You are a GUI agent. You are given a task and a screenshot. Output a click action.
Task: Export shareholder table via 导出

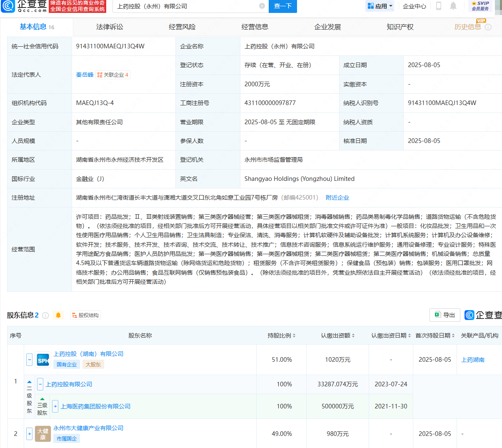[445, 315]
